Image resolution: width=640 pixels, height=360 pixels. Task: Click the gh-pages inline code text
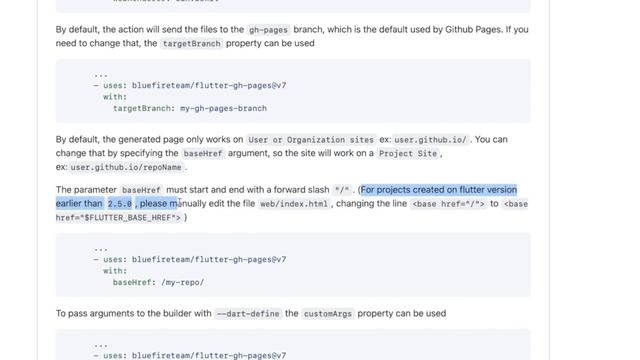point(268,30)
